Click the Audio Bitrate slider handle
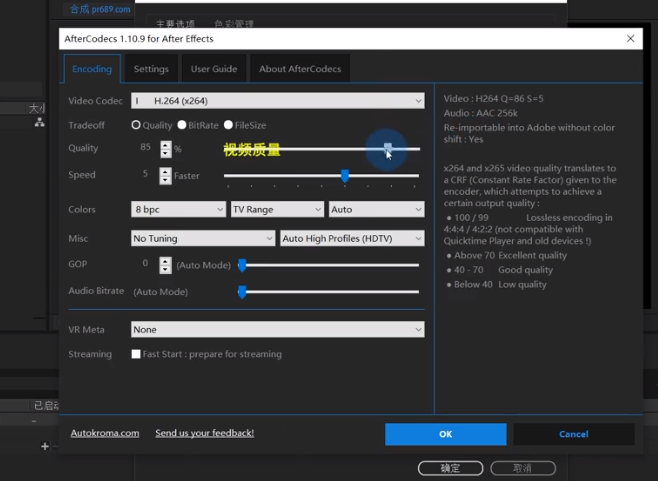Viewport: 658px width, 481px height. coord(242,292)
